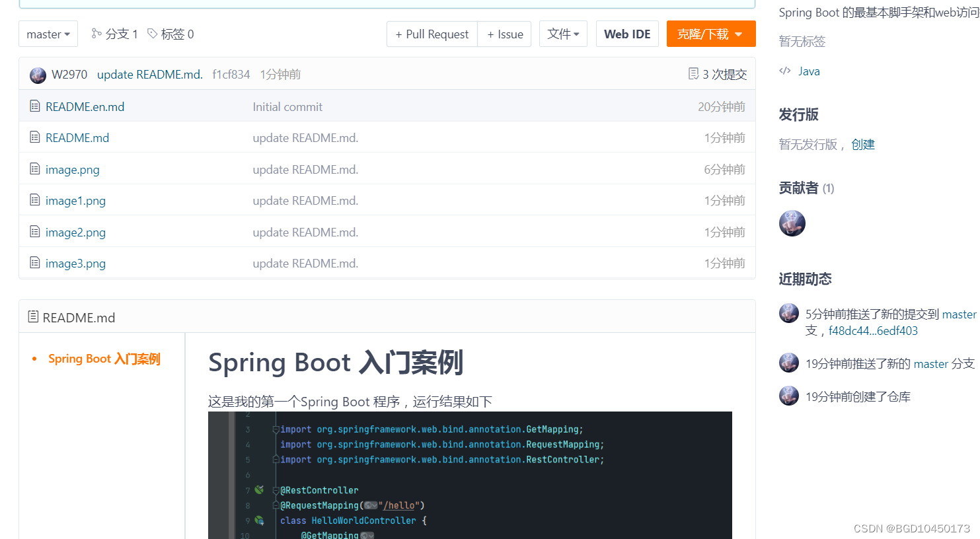The image size is (980, 539).
Task: Open the image3.png file
Action: pyautogui.click(x=75, y=264)
